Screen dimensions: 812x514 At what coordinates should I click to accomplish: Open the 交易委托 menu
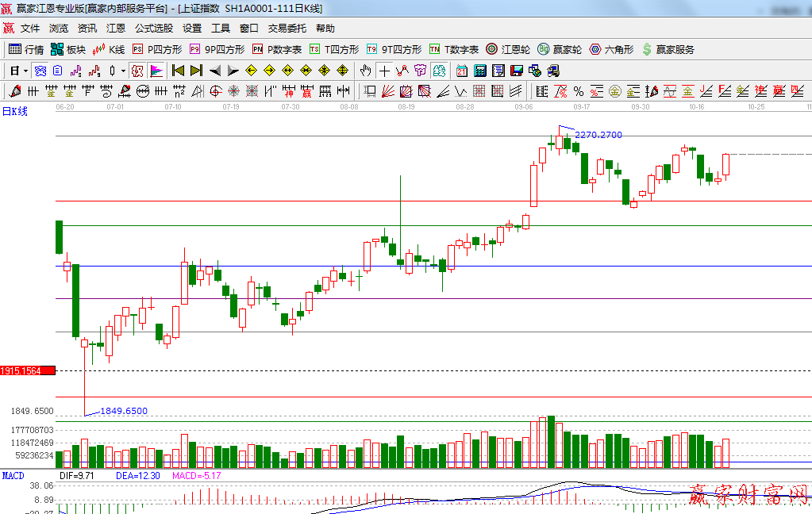click(x=287, y=28)
